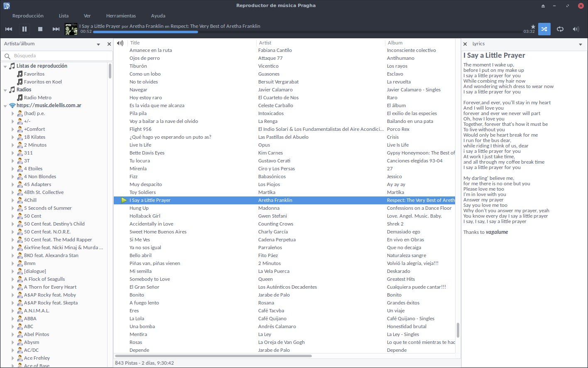
Task: Open the volume control
Action: (x=576, y=29)
